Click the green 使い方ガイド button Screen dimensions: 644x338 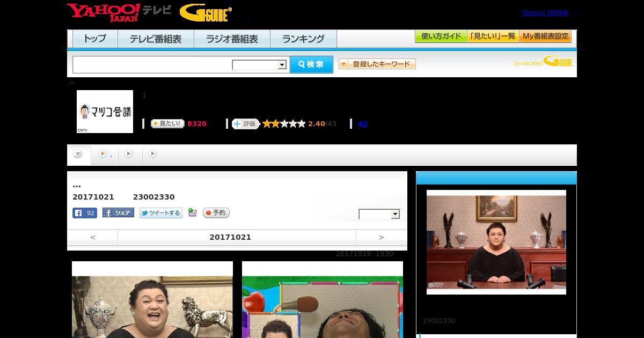(x=441, y=36)
